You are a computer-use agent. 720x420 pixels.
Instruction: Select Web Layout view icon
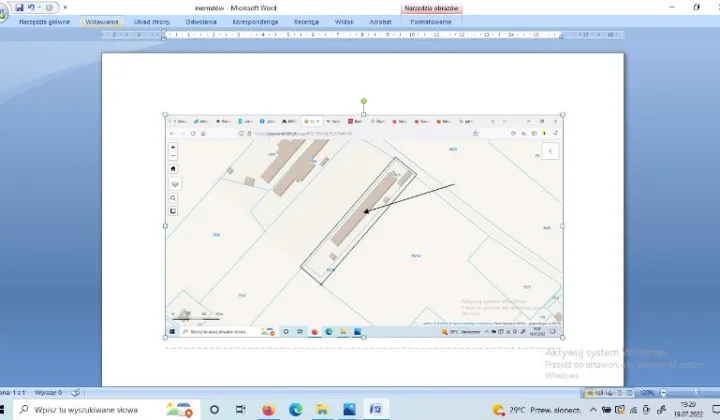(x=610, y=392)
